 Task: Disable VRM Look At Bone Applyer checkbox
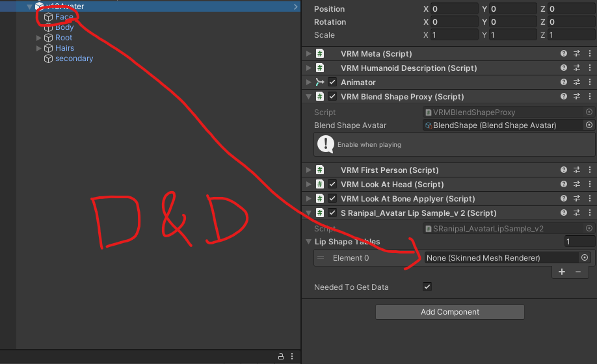tap(332, 198)
